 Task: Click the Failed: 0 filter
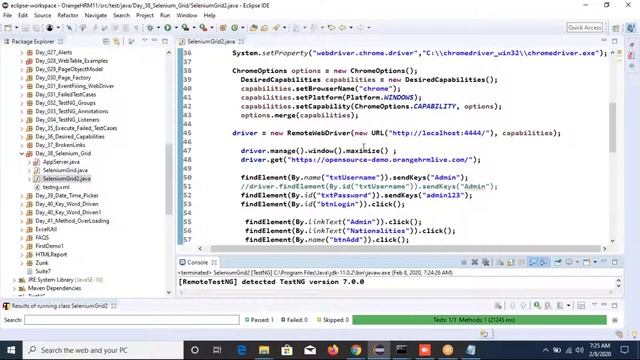tap(294, 320)
